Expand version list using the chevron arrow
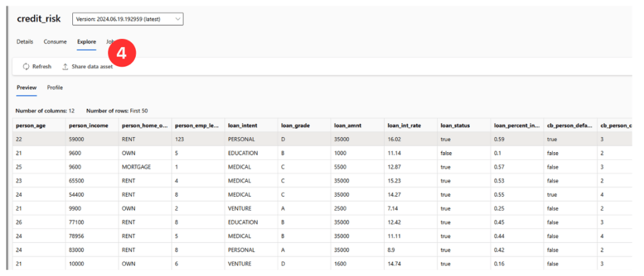The image size is (644, 276). point(178,19)
